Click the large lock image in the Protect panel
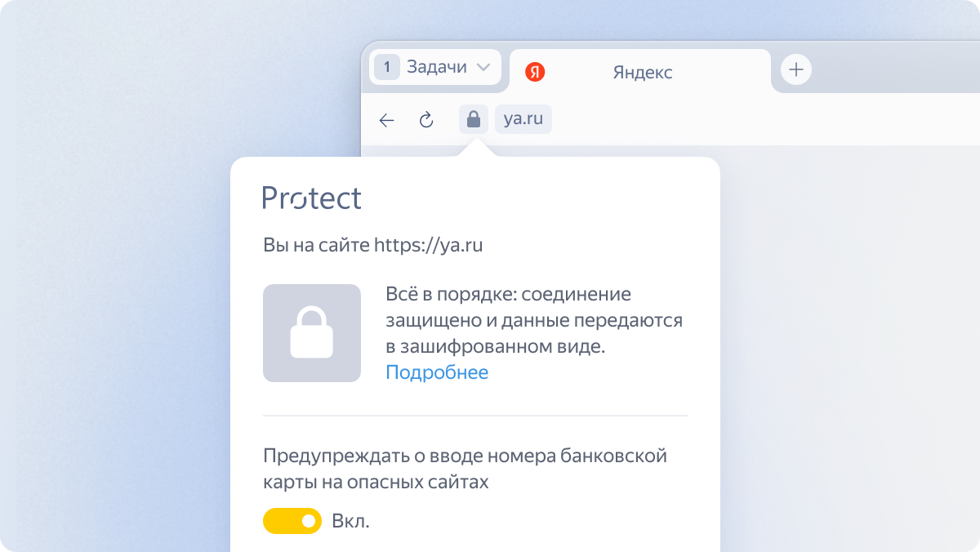The height and width of the screenshot is (552, 980). click(312, 333)
